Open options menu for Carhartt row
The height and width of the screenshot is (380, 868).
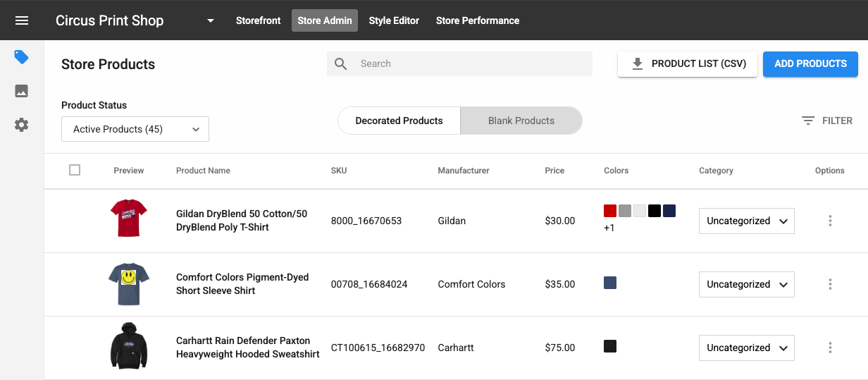click(830, 348)
